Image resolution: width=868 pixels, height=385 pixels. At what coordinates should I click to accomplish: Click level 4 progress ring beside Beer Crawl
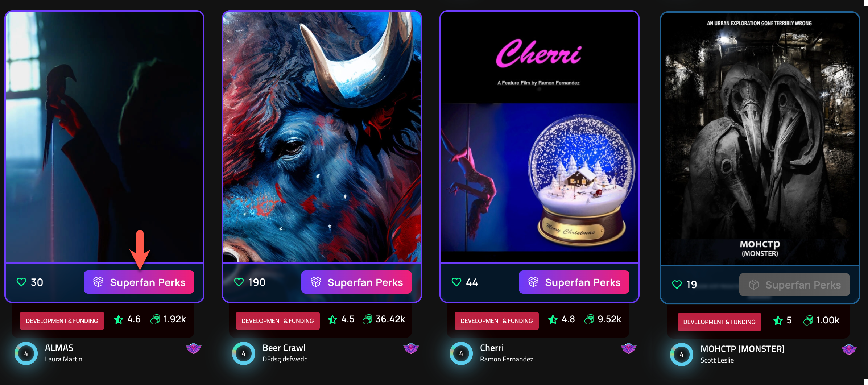click(x=244, y=353)
